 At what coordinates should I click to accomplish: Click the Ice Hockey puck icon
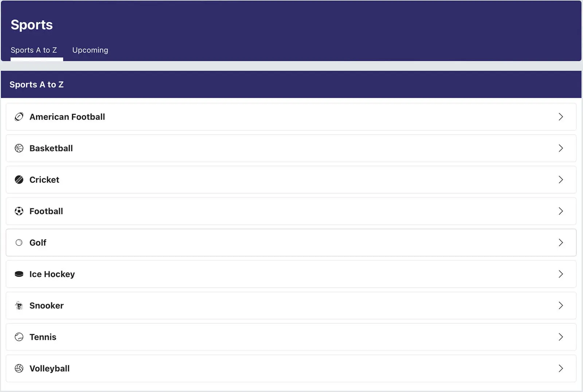coord(19,274)
